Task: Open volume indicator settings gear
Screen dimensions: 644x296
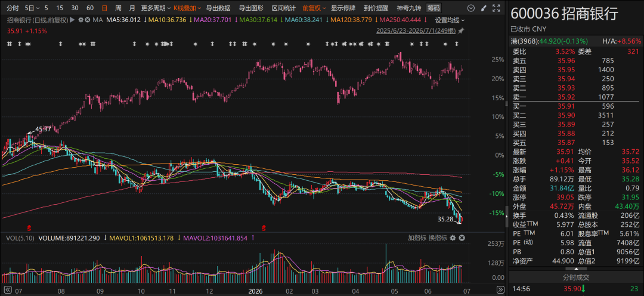Action: tap(453, 238)
